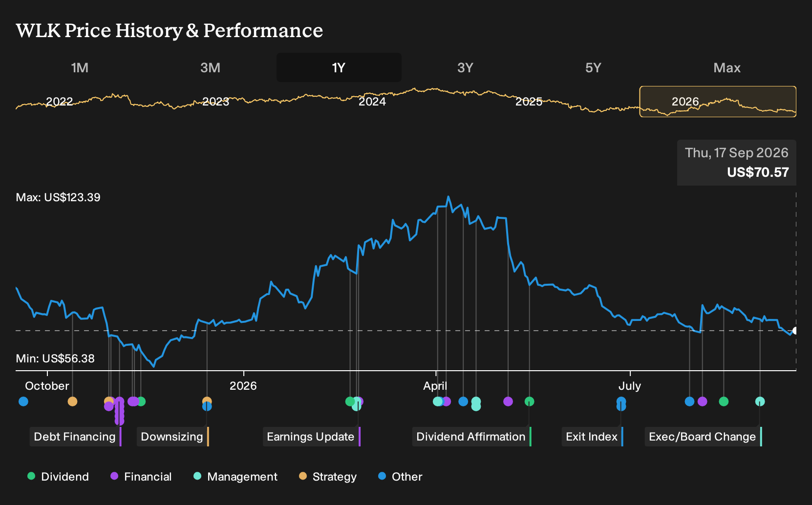Open the Downsizing event label
Viewport: 812px width, 505px height.
(x=172, y=437)
